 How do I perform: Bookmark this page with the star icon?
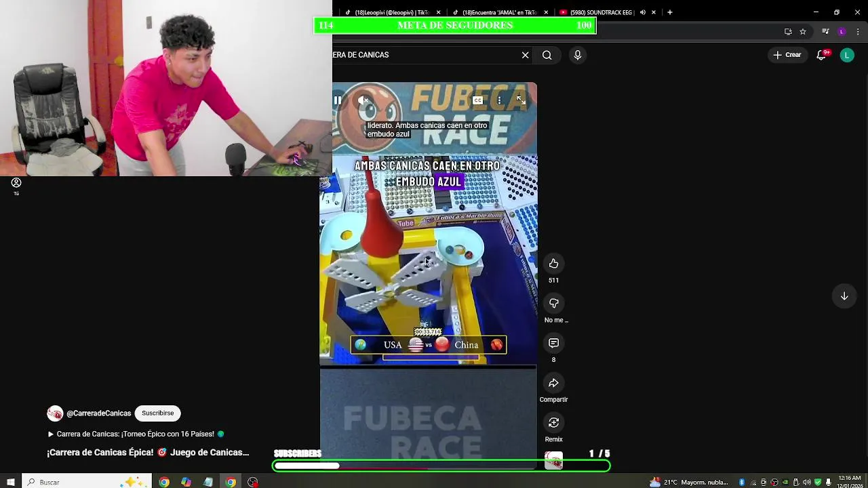(803, 31)
